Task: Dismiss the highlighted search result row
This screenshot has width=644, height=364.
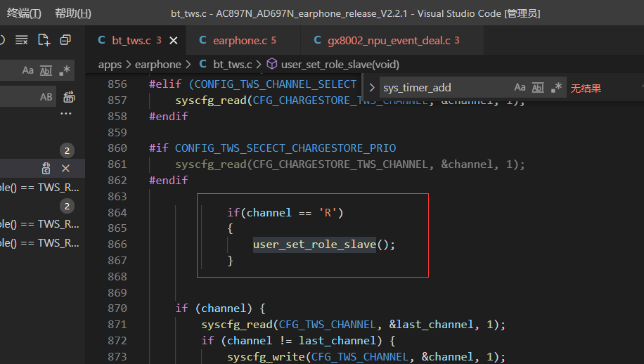Action: coord(65,168)
